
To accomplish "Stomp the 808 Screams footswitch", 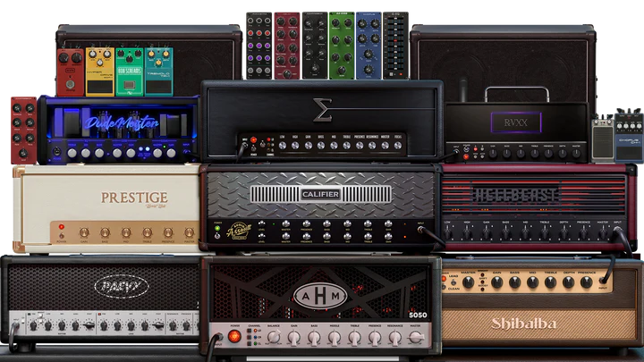I will point(130,85).
